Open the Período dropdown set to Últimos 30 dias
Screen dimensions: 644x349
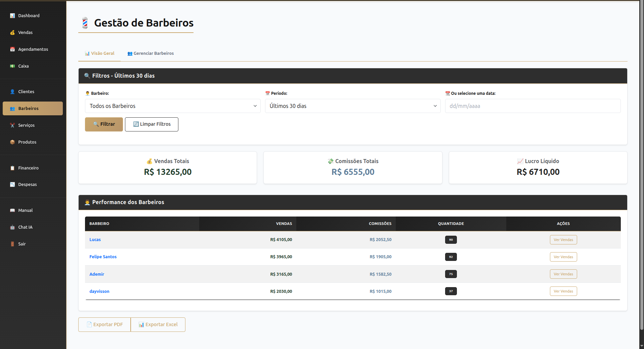coord(353,106)
